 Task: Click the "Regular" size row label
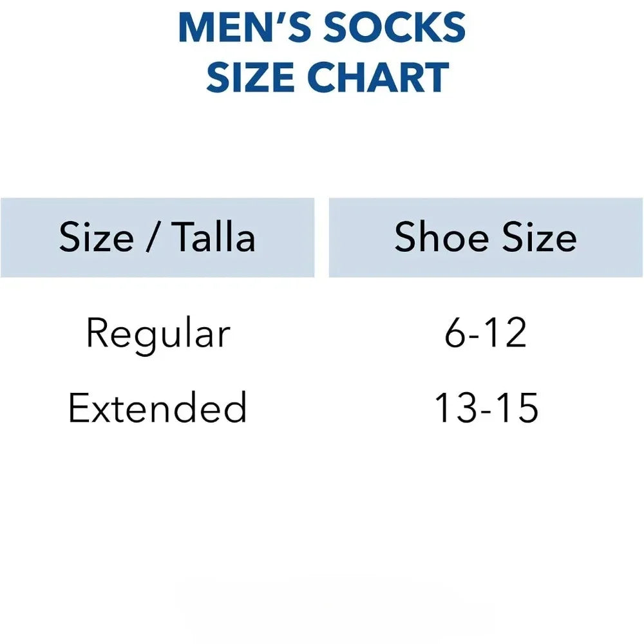click(158, 334)
